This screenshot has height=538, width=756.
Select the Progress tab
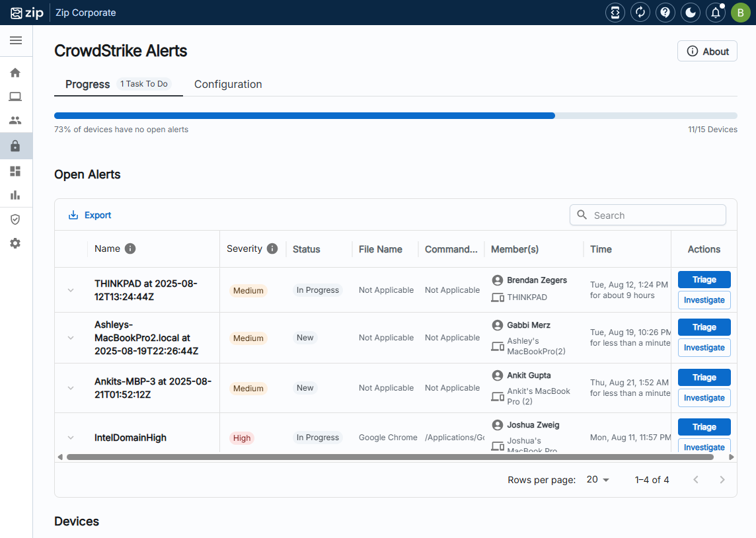click(x=88, y=85)
